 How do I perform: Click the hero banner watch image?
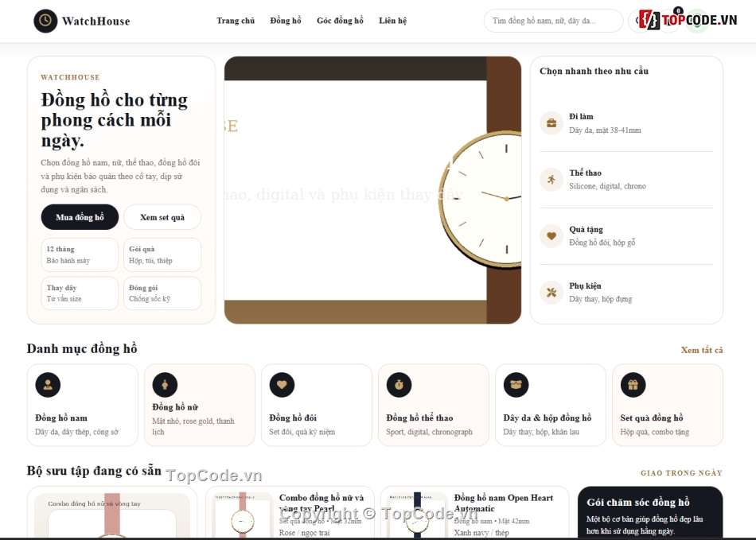click(372, 190)
